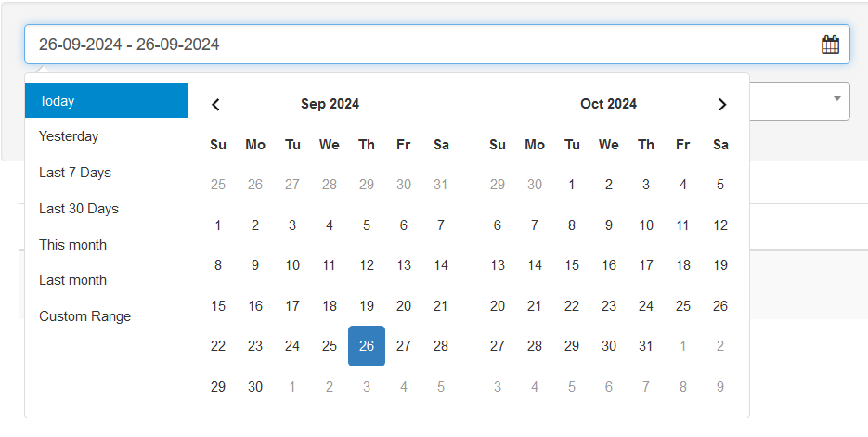Choose This month preset
Image resolution: width=868 pixels, height=437 pixels.
tap(106, 245)
